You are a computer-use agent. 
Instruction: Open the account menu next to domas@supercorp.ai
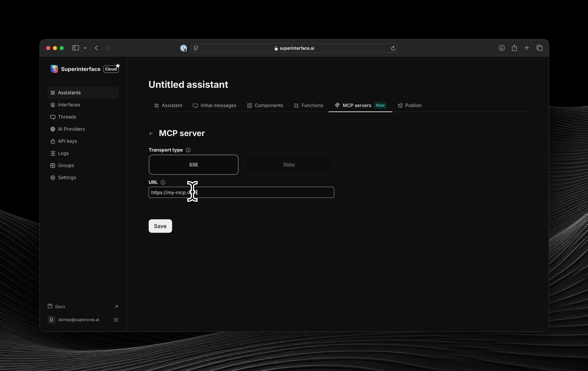click(x=116, y=320)
